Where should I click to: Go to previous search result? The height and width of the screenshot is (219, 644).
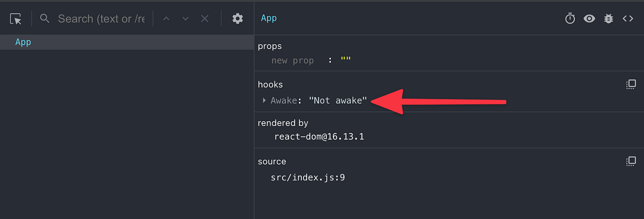coord(166,18)
